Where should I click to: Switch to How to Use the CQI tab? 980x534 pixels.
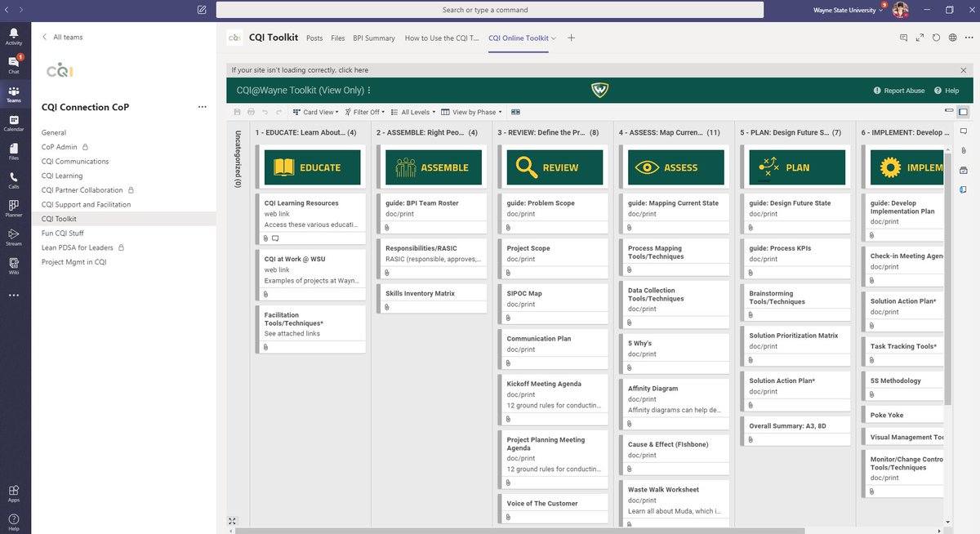pyautogui.click(x=442, y=38)
